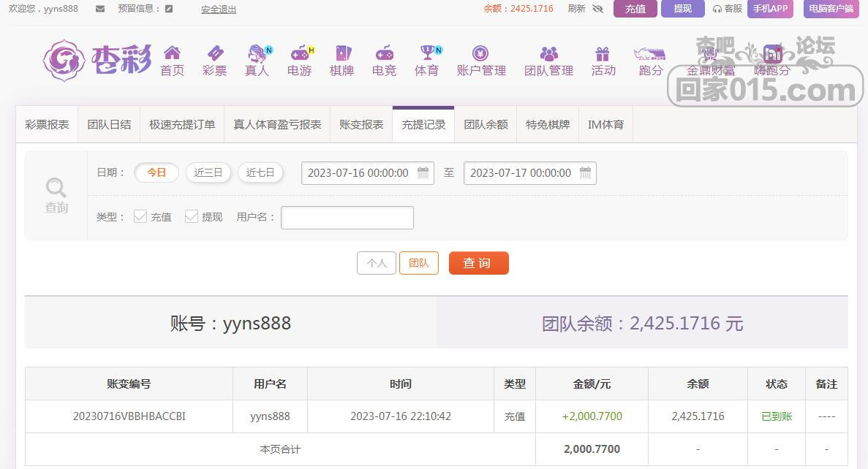Click transaction ID 20230716VBBHBACCBI
Screen dimensions: 868x469
pos(129,416)
